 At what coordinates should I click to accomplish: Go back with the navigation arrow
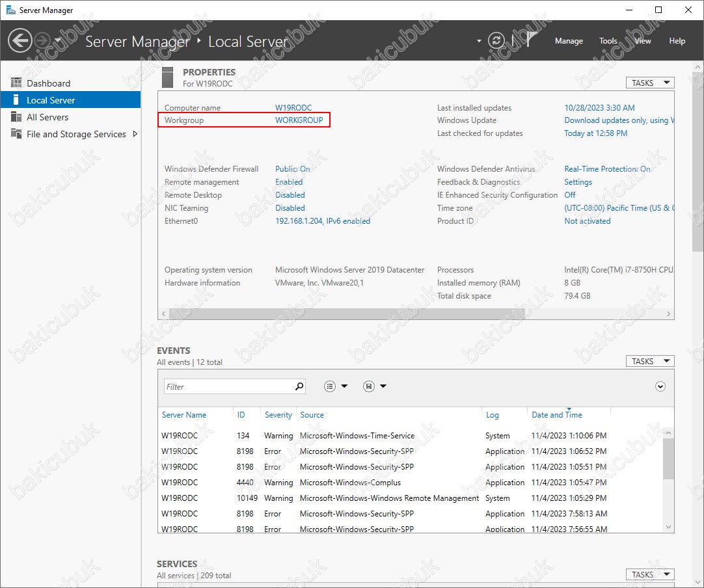(20, 41)
